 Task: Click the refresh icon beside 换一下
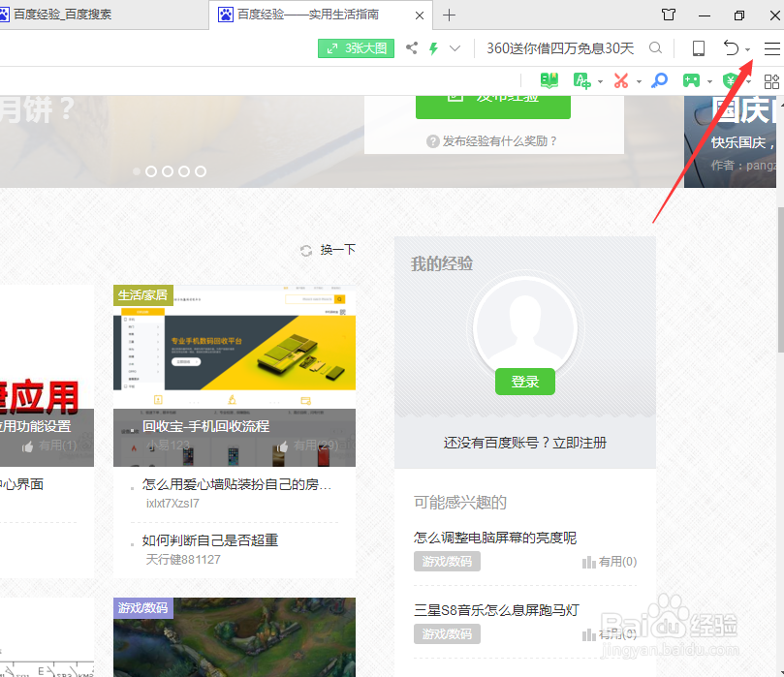(306, 250)
